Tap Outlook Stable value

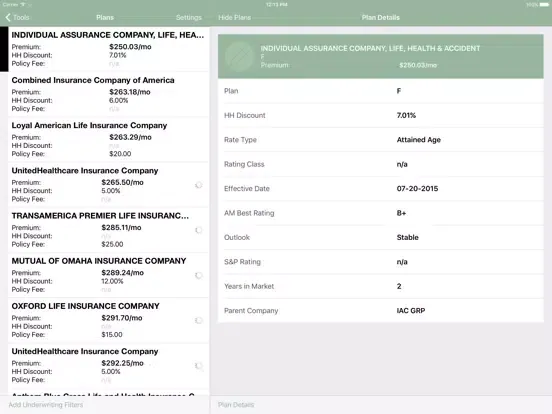pyautogui.click(x=408, y=237)
